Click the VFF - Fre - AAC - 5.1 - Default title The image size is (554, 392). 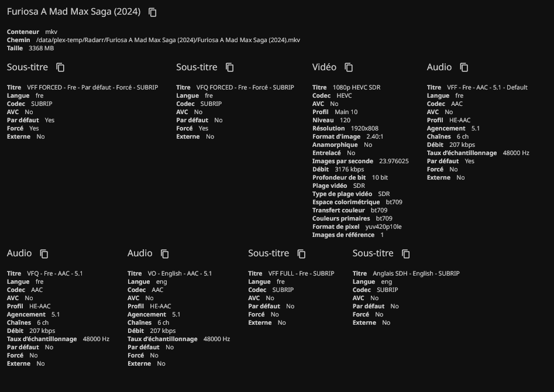point(487,87)
